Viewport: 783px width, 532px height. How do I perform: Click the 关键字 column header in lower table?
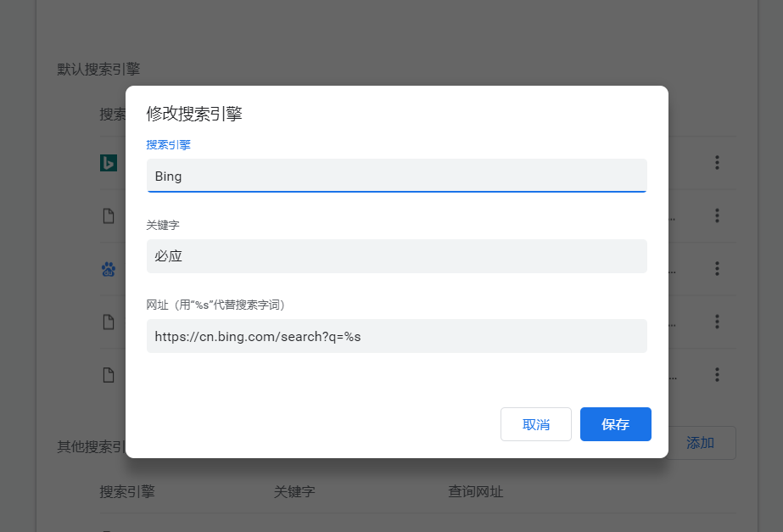(x=294, y=491)
